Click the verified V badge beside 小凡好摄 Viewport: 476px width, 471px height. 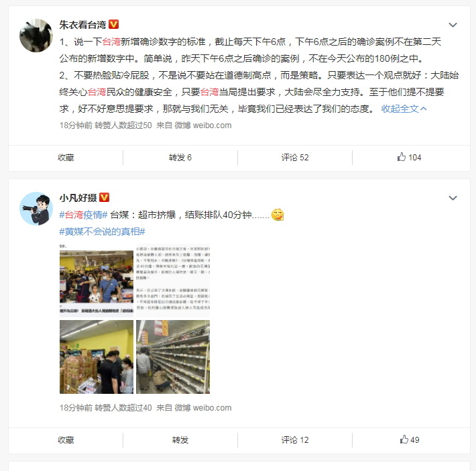104,197
